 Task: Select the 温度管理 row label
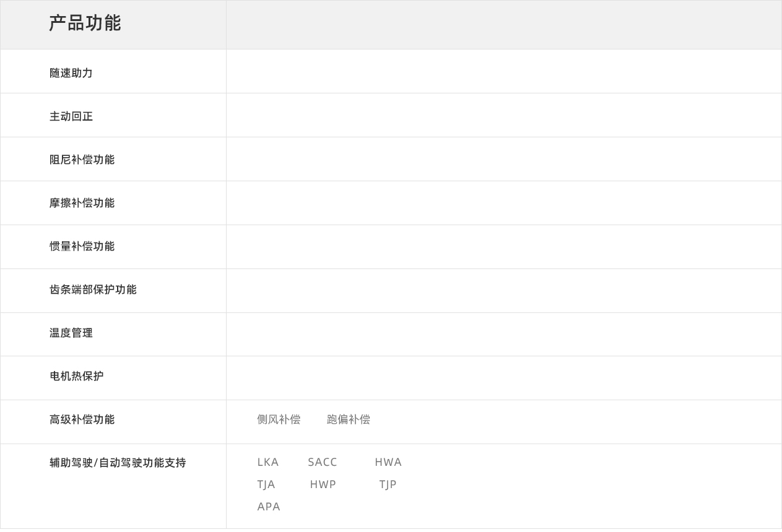71,333
